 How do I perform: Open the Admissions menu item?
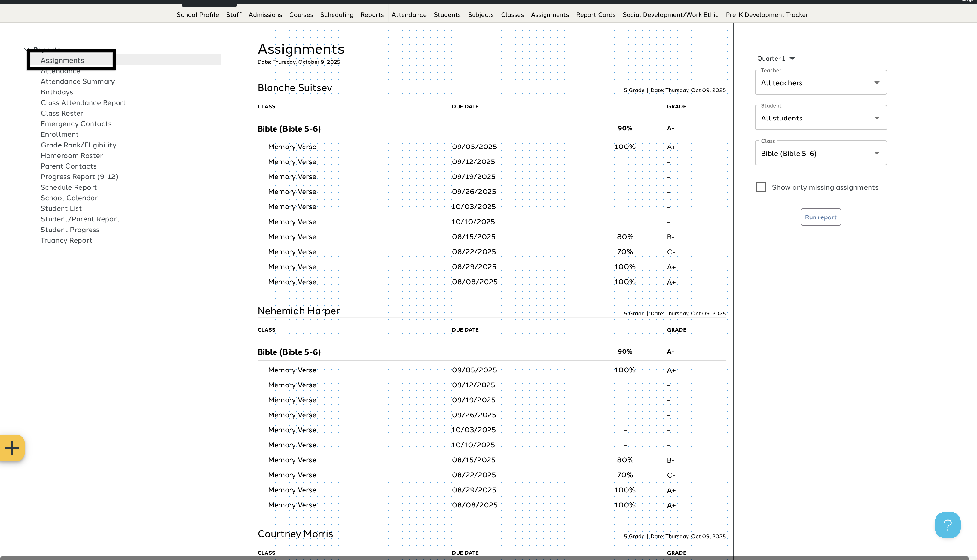265,15
